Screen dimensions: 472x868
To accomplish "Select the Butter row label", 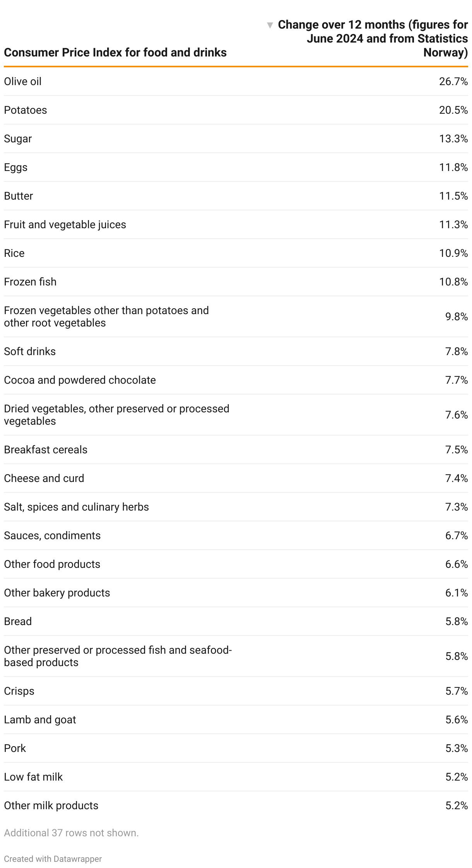I will pos(19,196).
